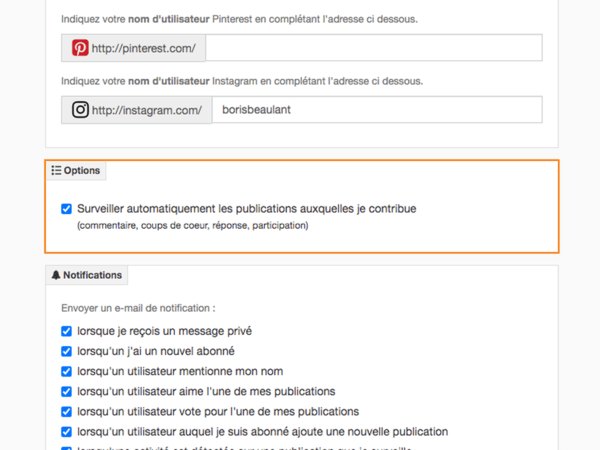The image size is (600, 450).
Task: Uncheck Surveiller automatiquement les publications checkbox
Action: 67,209
